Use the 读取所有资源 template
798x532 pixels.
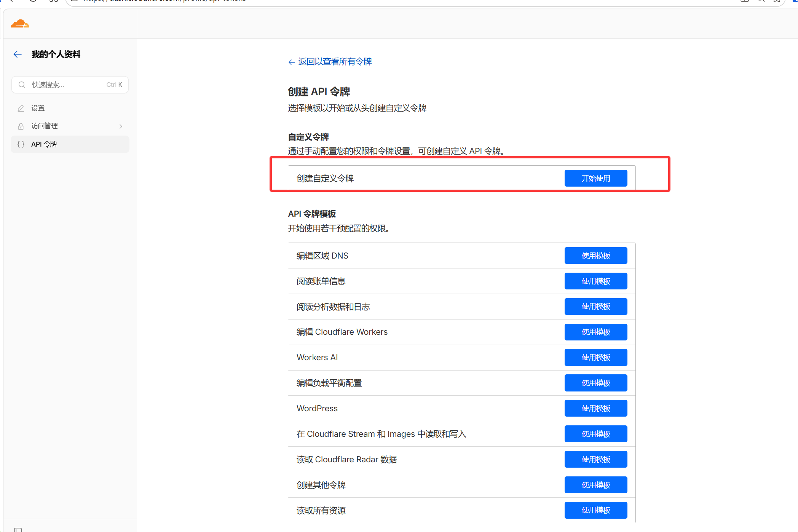595,510
